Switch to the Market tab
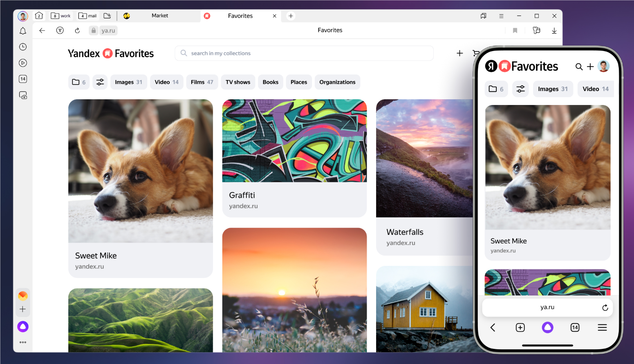The width and height of the screenshot is (634, 364). [159, 16]
